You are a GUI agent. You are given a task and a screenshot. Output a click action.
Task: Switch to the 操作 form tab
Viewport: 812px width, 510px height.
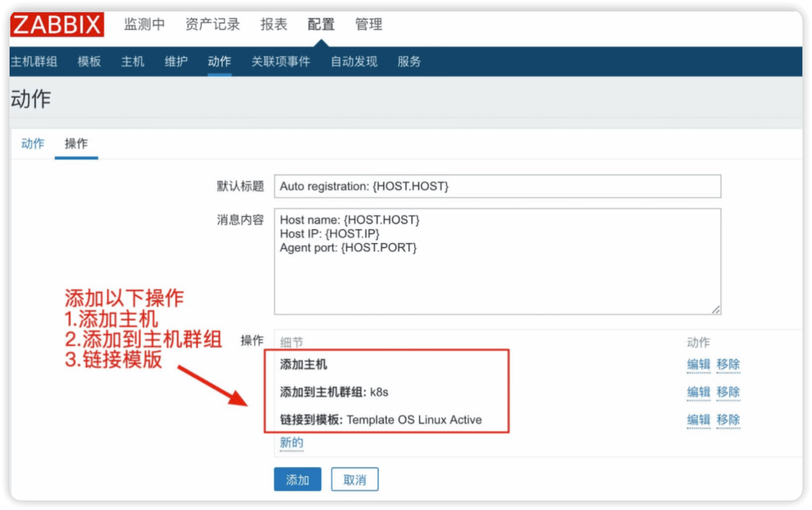point(76,143)
